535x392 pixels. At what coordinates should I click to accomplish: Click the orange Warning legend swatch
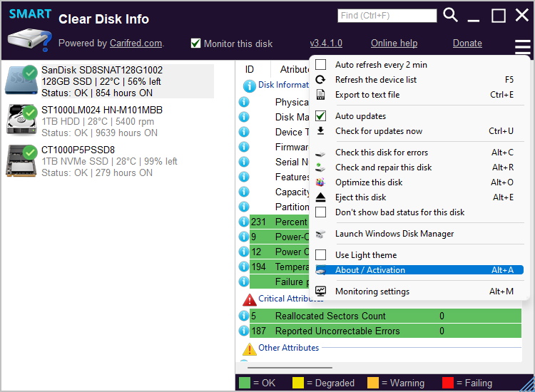tap(373, 383)
